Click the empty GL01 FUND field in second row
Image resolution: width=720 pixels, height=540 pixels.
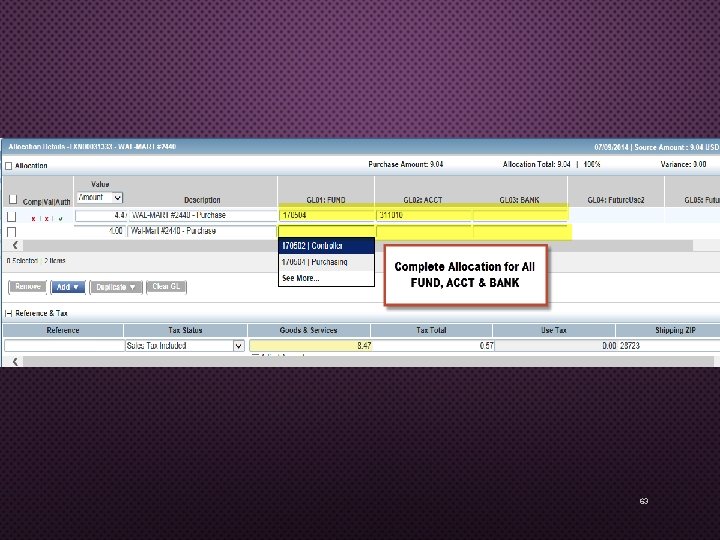coord(326,231)
